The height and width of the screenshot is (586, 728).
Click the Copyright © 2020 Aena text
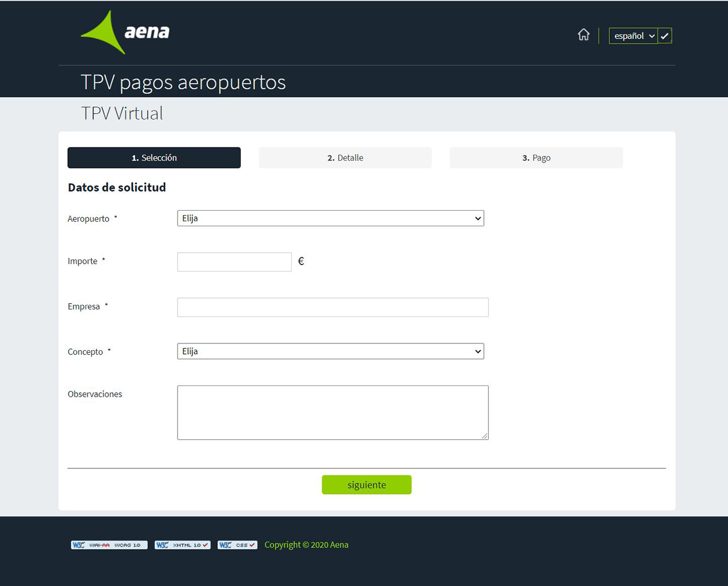coord(306,545)
